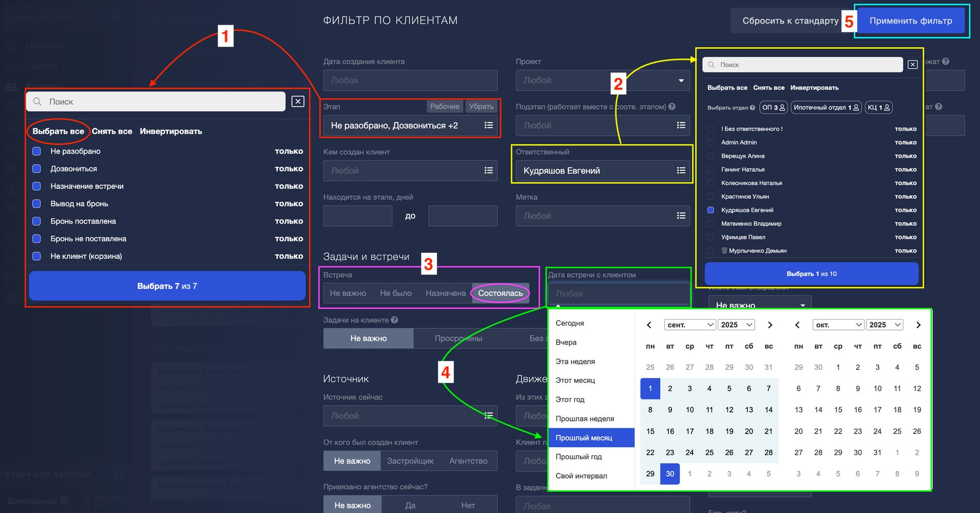Open the list icon in the Подэтап field
The image size is (980, 513).
point(681,125)
